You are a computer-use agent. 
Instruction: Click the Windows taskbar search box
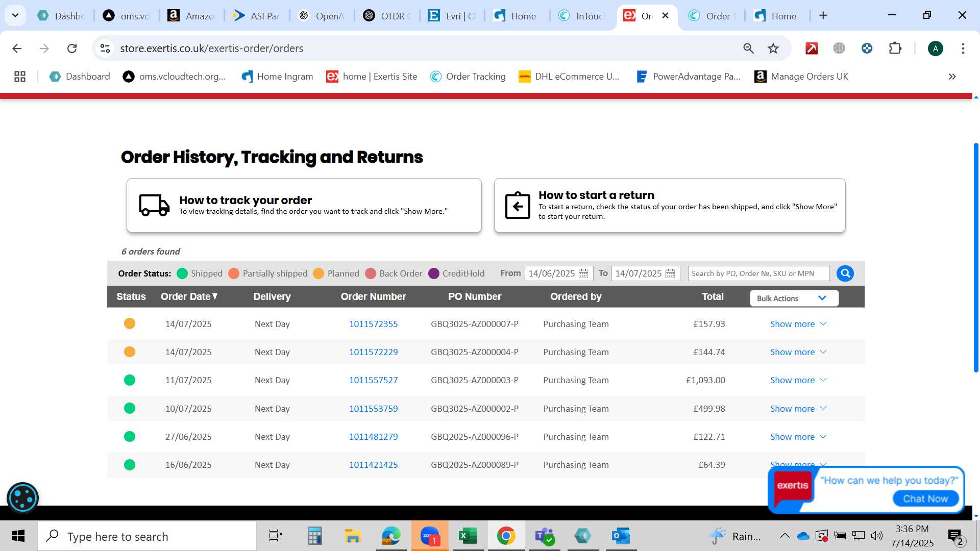pos(147,536)
